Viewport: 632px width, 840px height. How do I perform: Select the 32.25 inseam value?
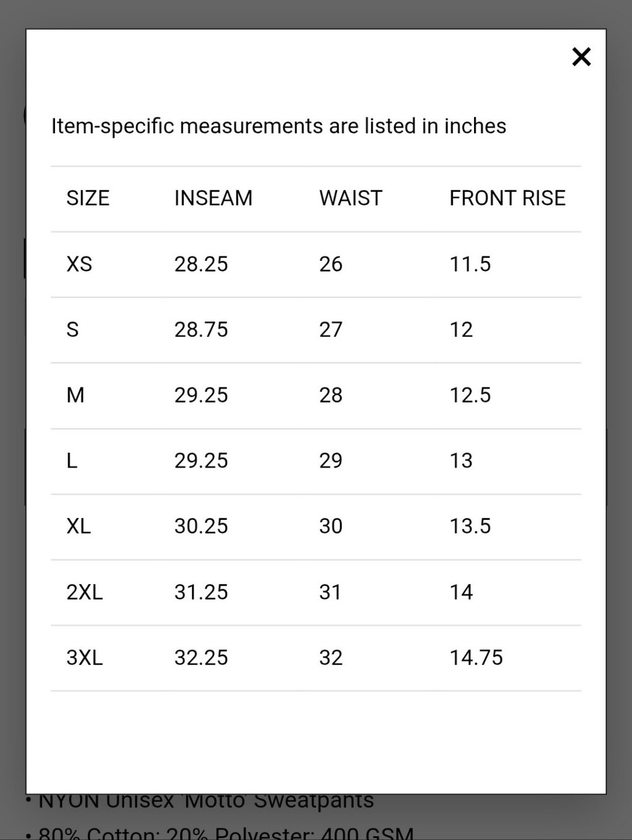tap(201, 658)
